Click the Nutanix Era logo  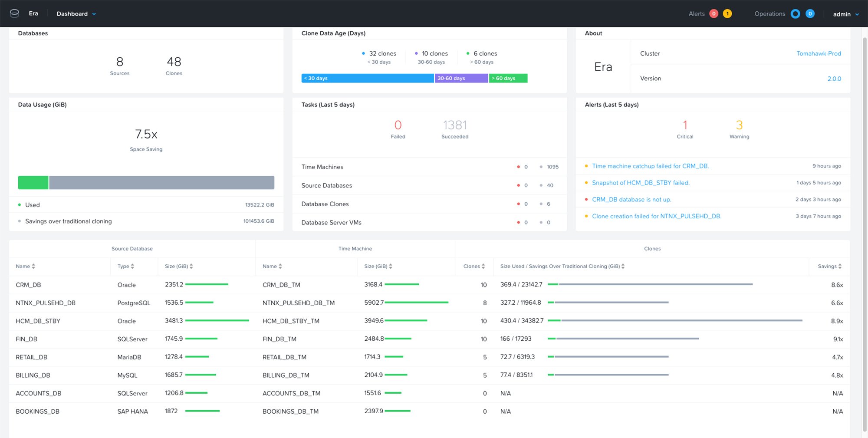pyautogui.click(x=14, y=13)
